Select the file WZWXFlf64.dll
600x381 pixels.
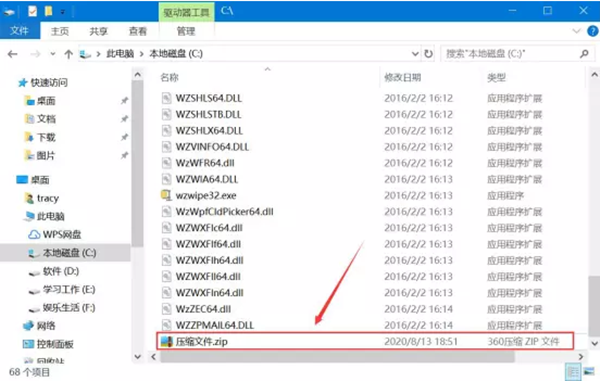[209, 244]
